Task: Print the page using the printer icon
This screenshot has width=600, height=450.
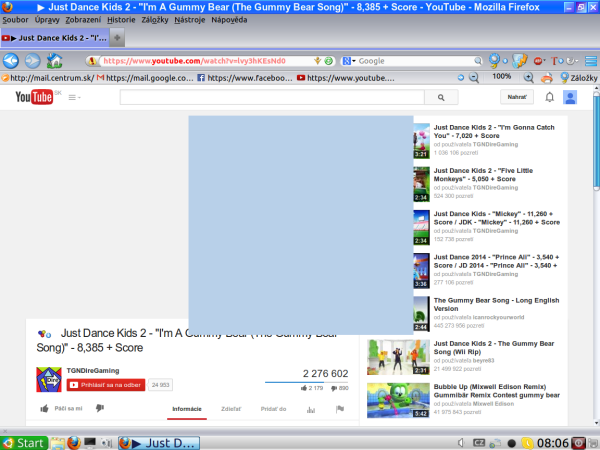Action: click(547, 78)
